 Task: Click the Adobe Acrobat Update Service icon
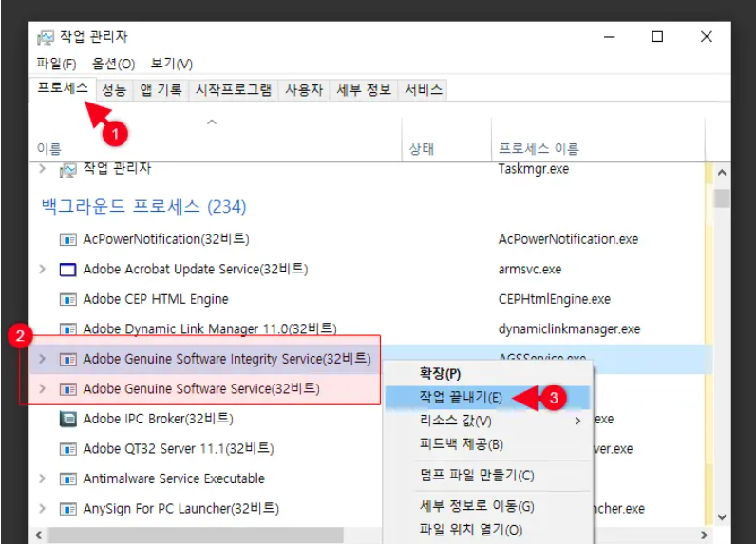coord(68,270)
